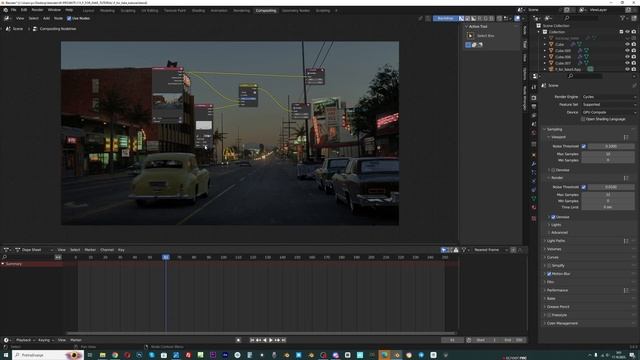The width and height of the screenshot is (640, 360).
Task: Open the Windows Start menu
Action: pyautogui.click(x=6, y=355)
